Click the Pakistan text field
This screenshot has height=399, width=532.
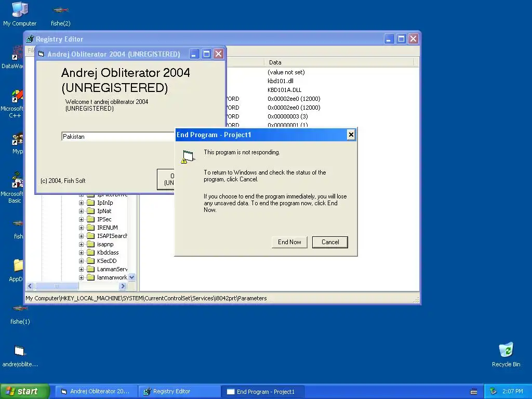pos(118,137)
